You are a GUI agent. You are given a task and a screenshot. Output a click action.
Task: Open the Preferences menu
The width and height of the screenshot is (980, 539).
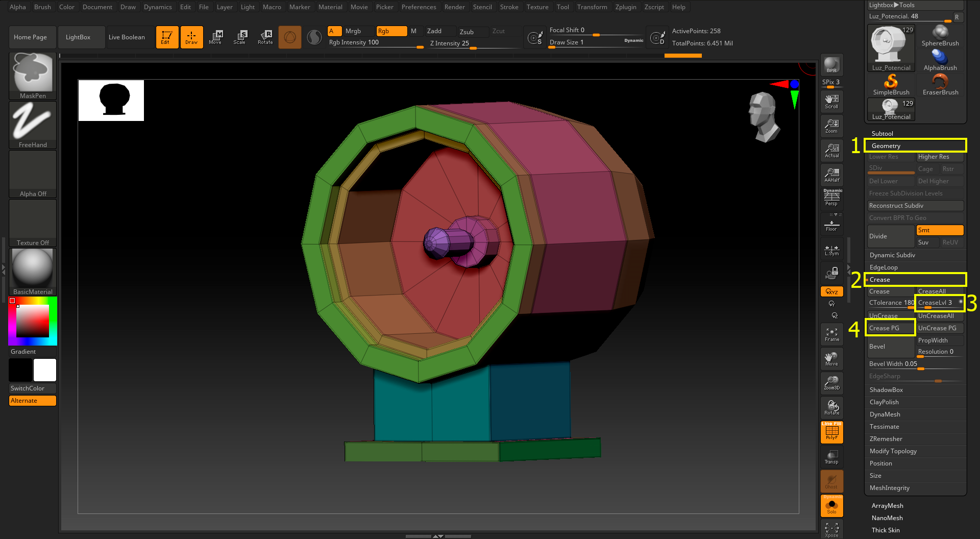pos(419,7)
